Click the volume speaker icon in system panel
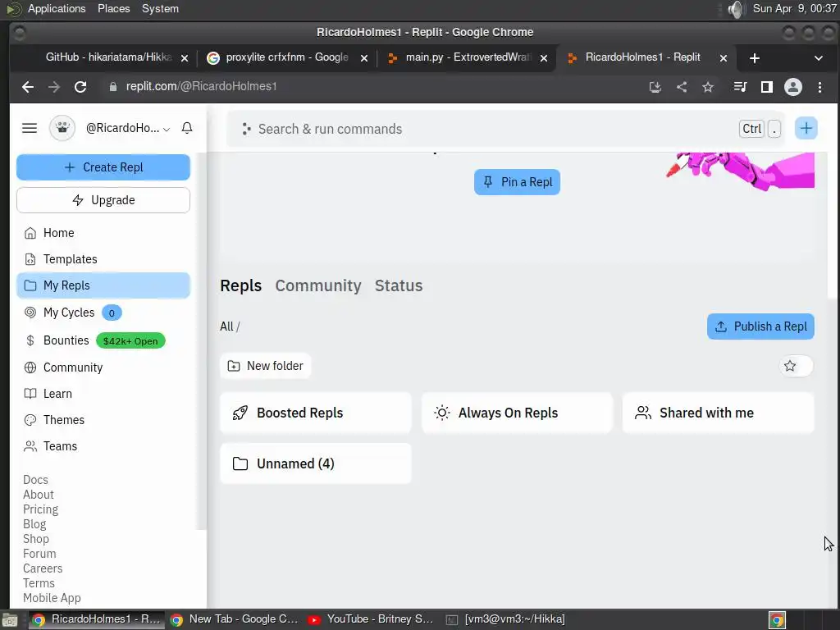Viewport: 840px width, 630px height. click(737, 9)
